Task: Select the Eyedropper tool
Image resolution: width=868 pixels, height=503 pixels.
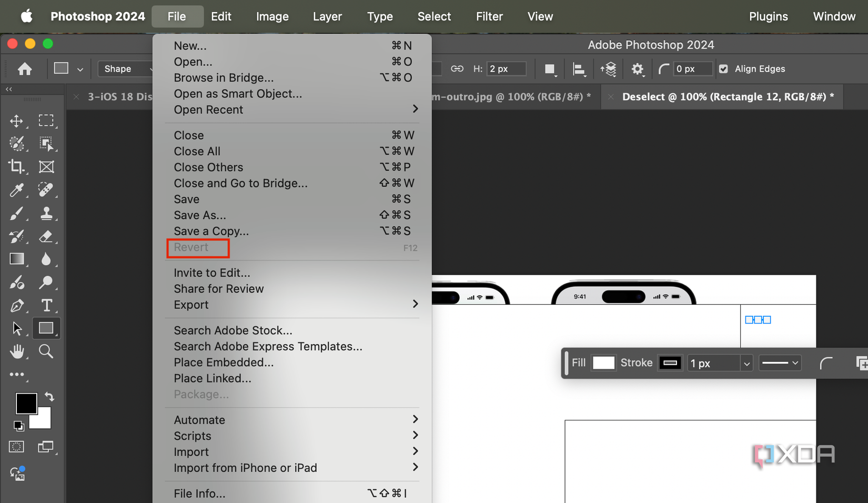Action: point(16,190)
